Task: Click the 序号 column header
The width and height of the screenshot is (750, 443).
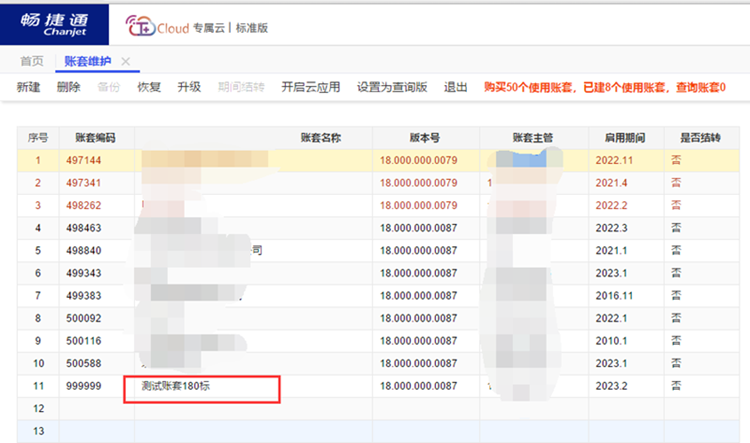Action: pyautogui.click(x=38, y=138)
